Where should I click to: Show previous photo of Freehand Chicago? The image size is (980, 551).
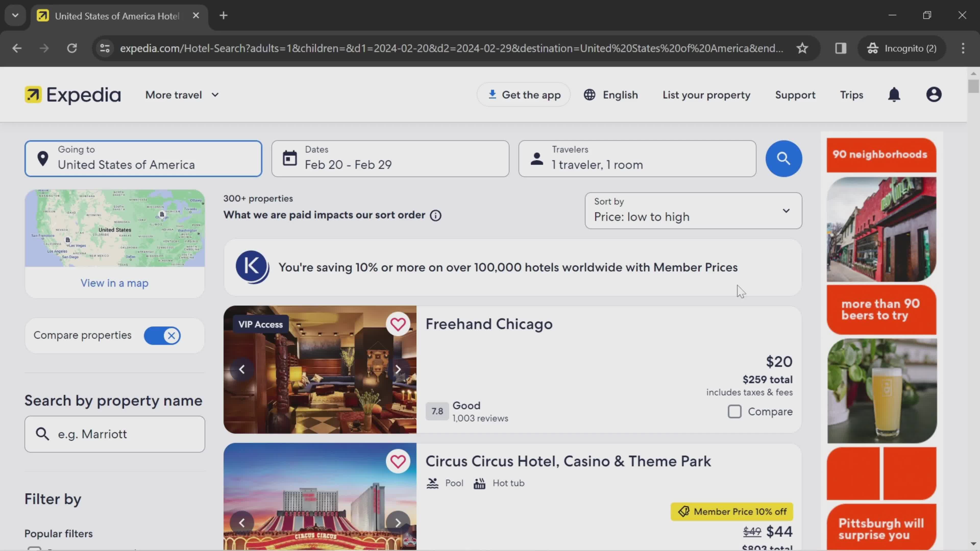(x=242, y=369)
